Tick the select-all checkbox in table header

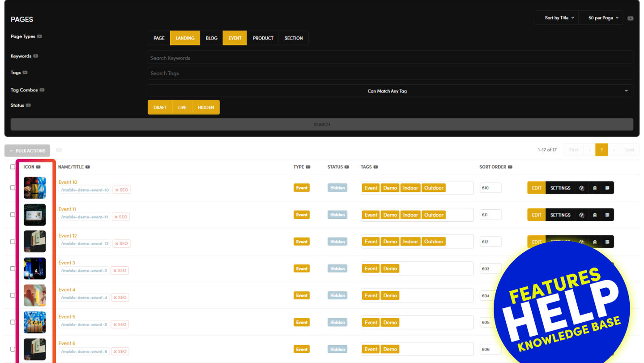[x=13, y=167]
